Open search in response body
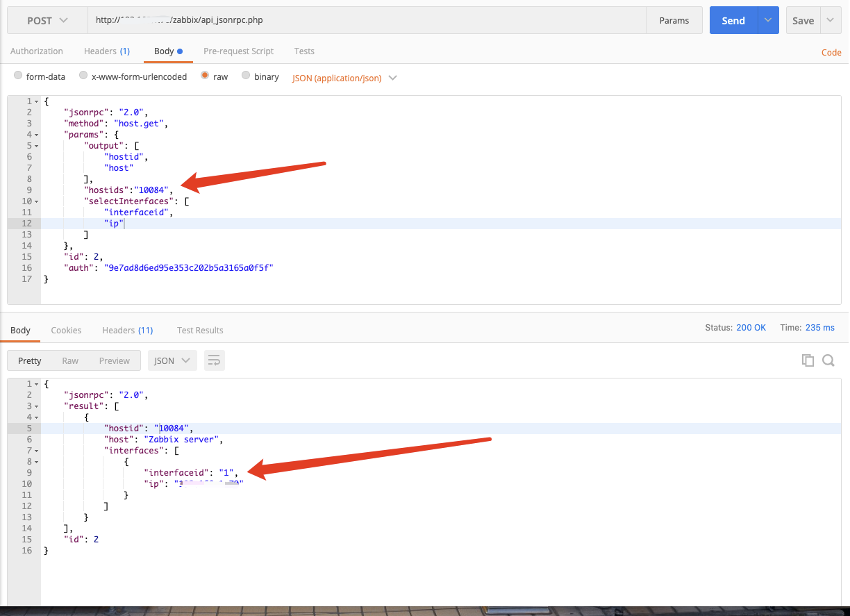The height and width of the screenshot is (616, 850). [x=828, y=360]
